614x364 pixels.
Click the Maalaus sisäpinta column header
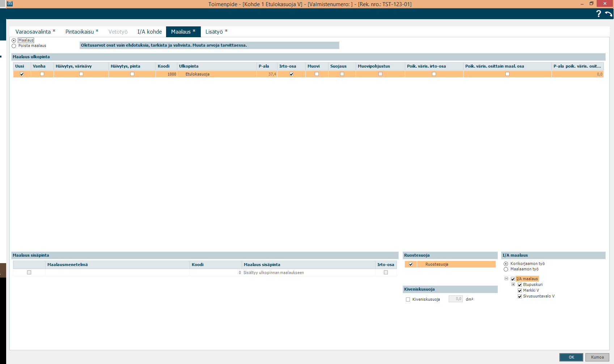pyautogui.click(x=309, y=265)
